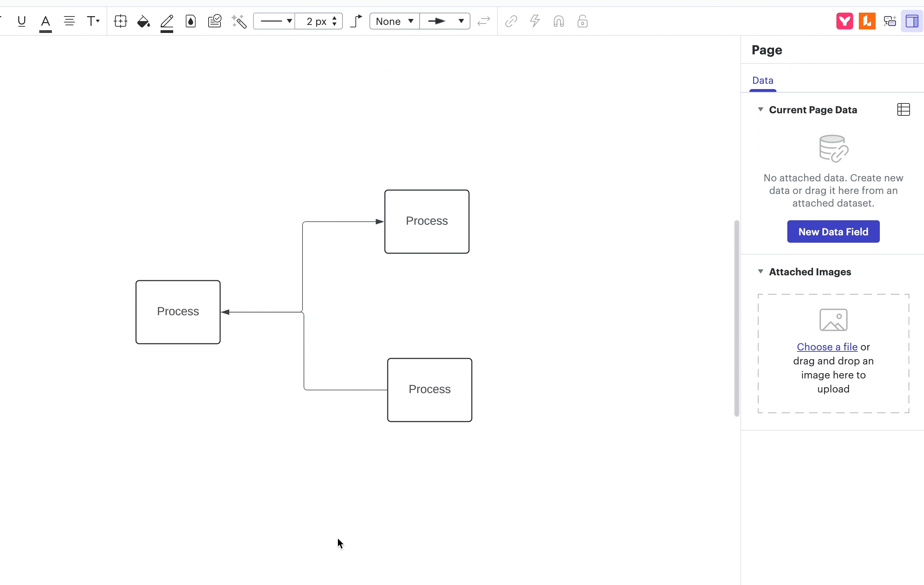Open the text style dropdown menu
The width and height of the screenshot is (924, 585).
(93, 21)
